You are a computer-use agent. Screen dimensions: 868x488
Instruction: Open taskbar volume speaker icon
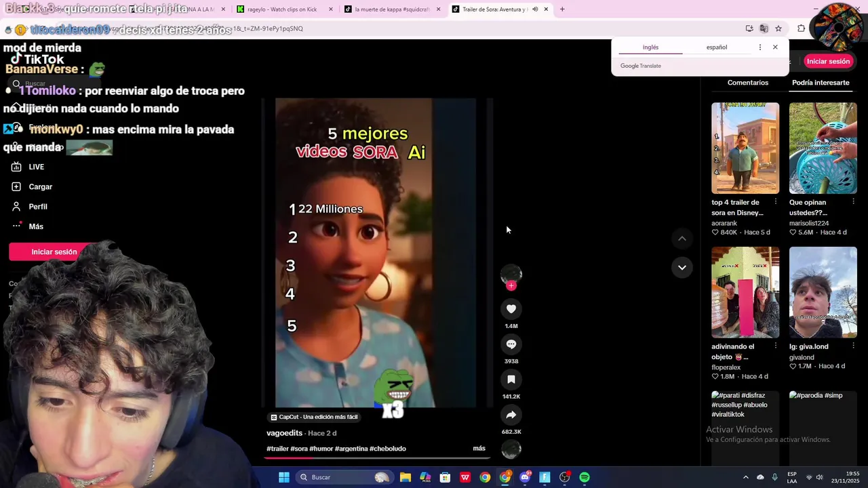tap(819, 477)
